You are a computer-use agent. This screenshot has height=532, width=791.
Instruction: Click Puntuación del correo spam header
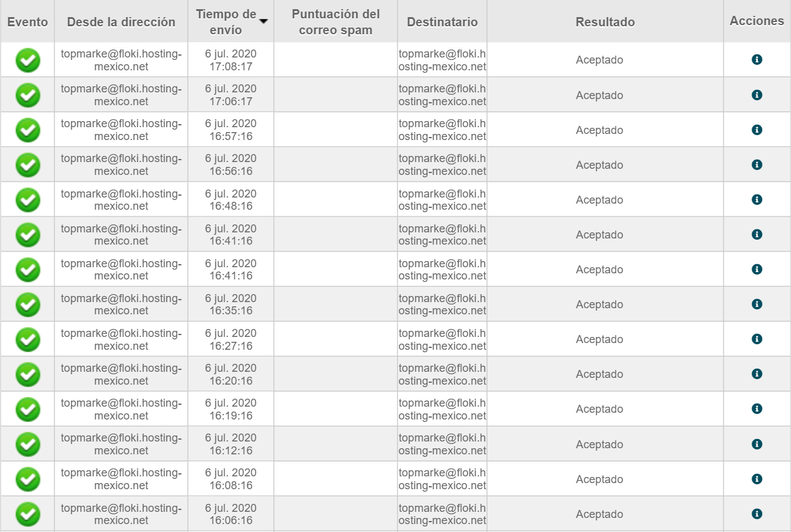(335, 22)
